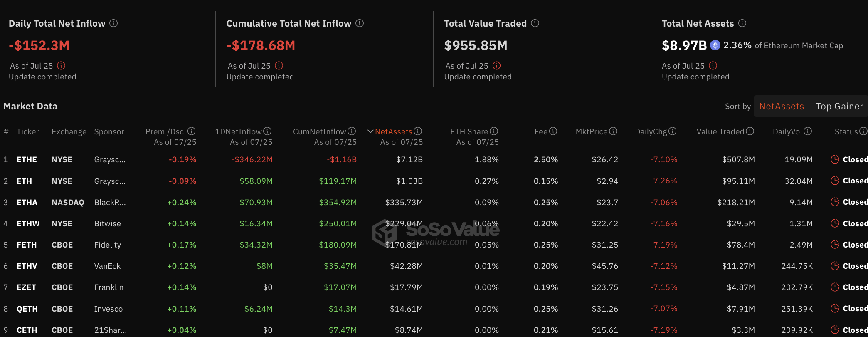868x337 pixels.
Task: Click the -$178.68M cumulative inflow figure
Action: (261, 45)
